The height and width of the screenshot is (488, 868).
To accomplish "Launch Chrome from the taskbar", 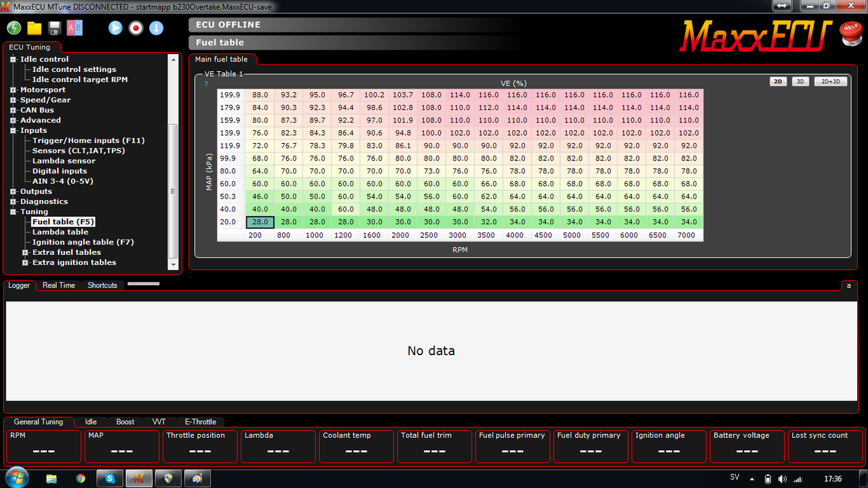I will (81, 478).
